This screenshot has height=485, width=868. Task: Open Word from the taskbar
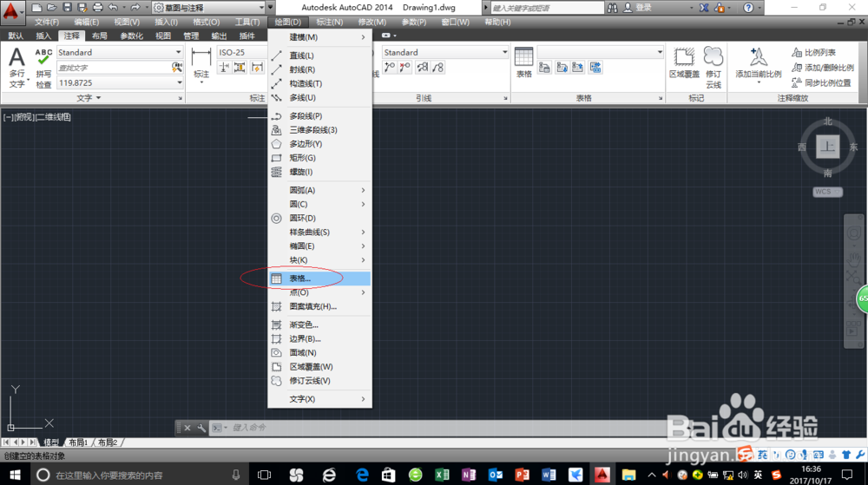pyautogui.click(x=549, y=475)
